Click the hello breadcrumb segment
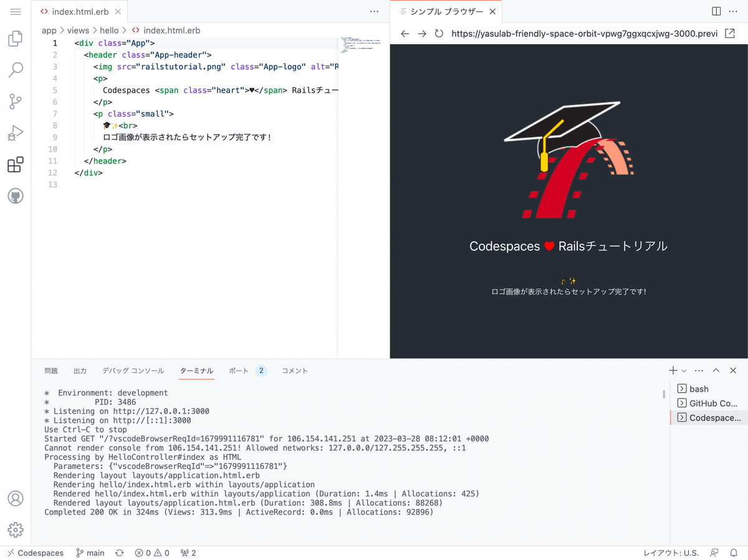Image resolution: width=748 pixels, height=560 pixels. 110,31
